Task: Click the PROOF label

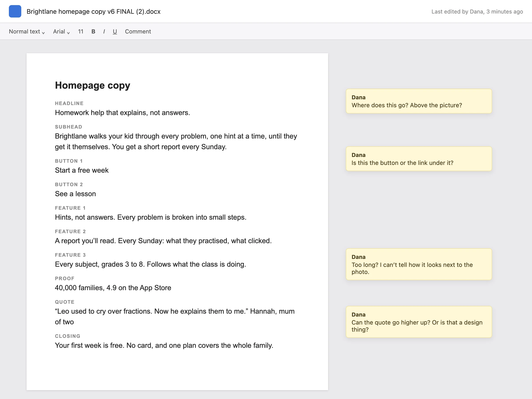Action: point(65,278)
